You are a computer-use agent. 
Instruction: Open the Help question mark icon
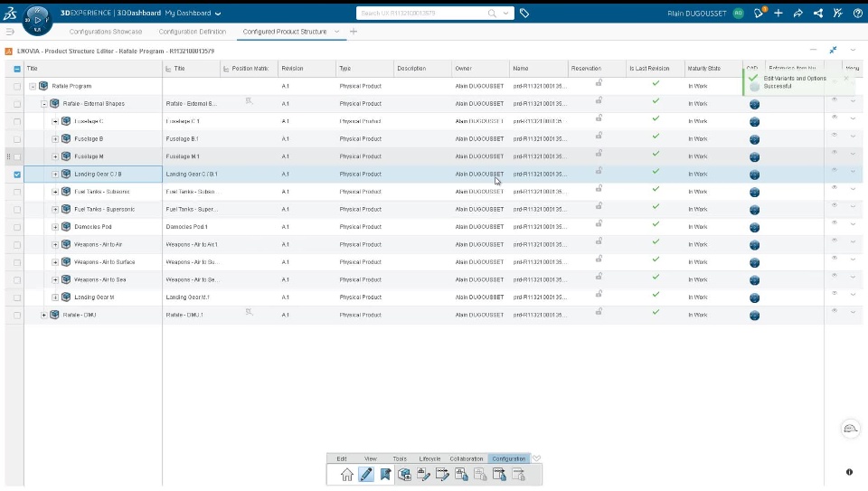(x=857, y=13)
